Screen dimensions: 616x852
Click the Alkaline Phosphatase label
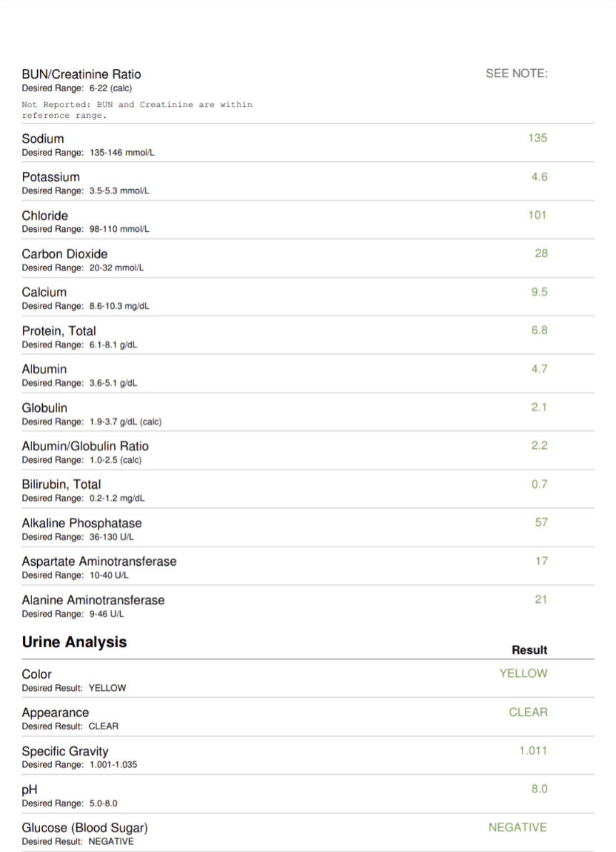pyautogui.click(x=81, y=523)
